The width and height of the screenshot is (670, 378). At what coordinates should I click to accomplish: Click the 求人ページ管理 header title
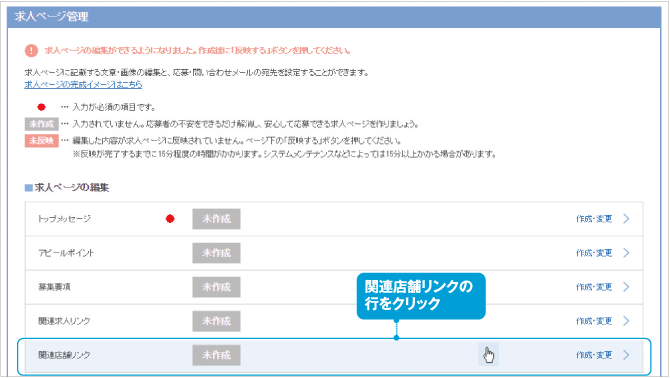51,17
